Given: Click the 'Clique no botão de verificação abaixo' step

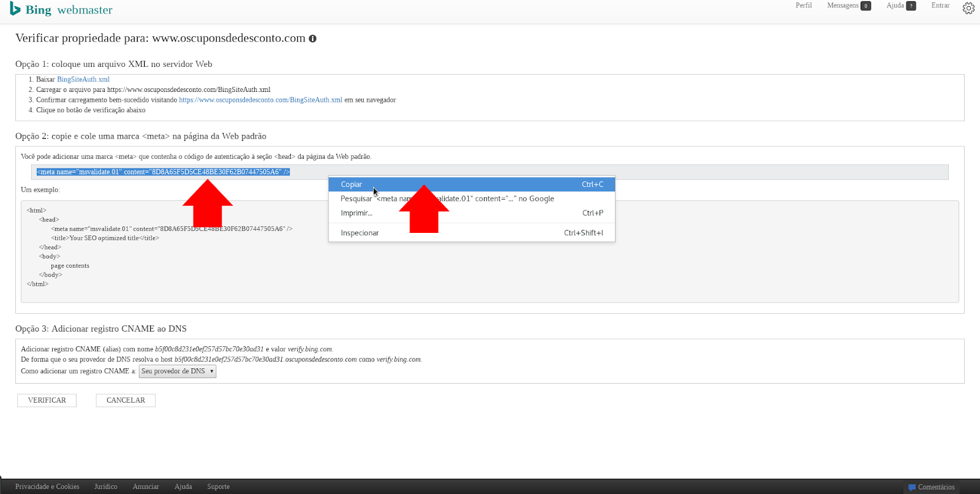Looking at the screenshot, I should 91,110.
